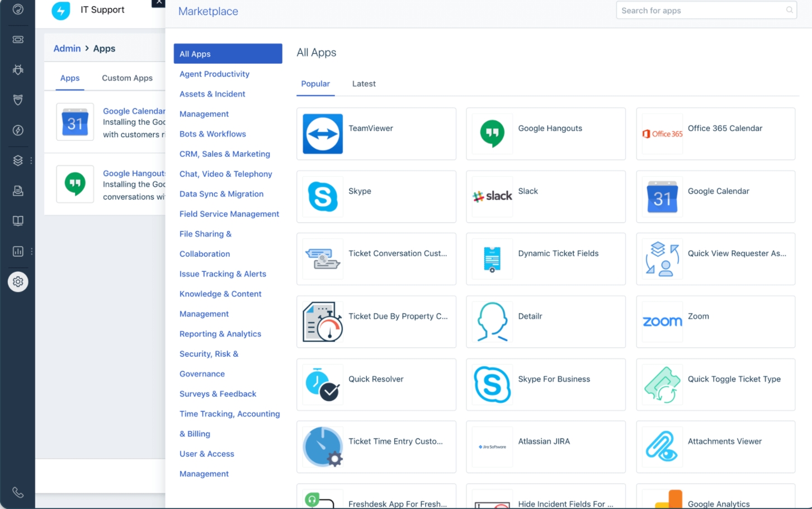812x509 pixels.
Task: Open the Reporting & Analytics category
Action: click(220, 334)
